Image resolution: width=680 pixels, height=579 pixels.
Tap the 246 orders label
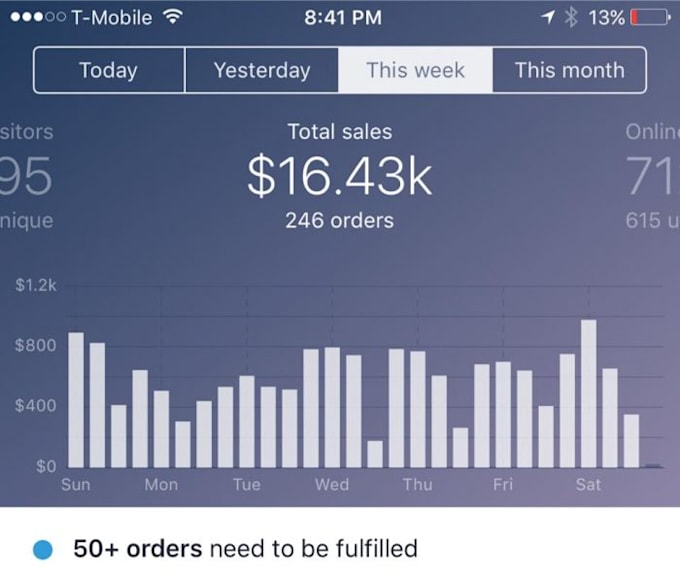(340, 220)
